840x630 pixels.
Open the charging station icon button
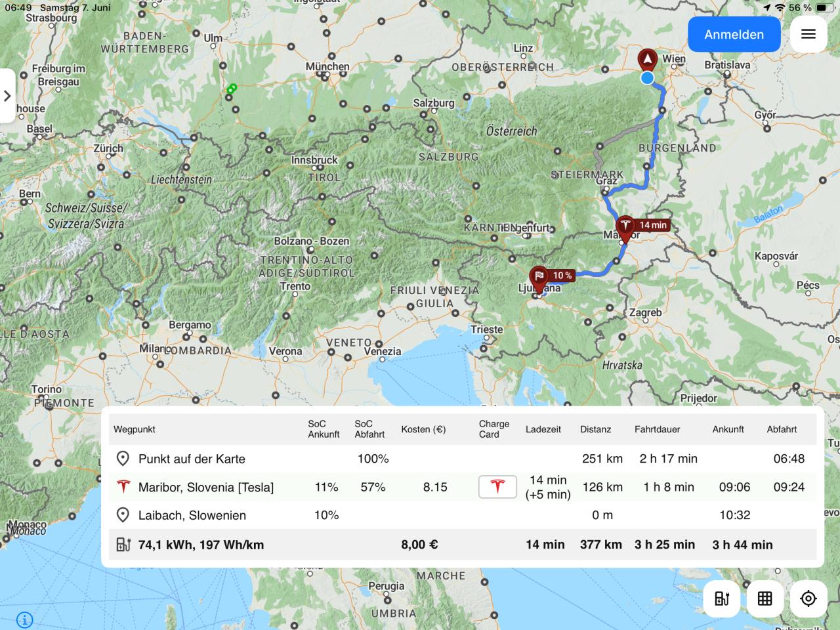point(722,598)
